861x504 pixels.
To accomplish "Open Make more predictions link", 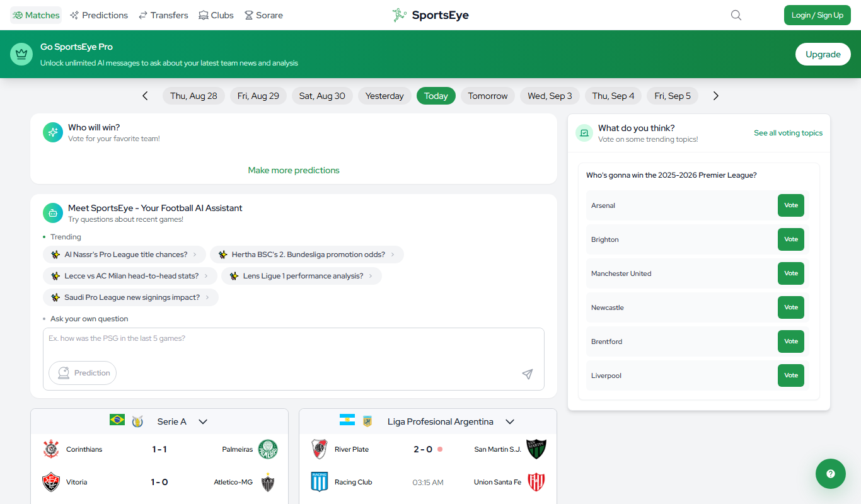I will [294, 170].
